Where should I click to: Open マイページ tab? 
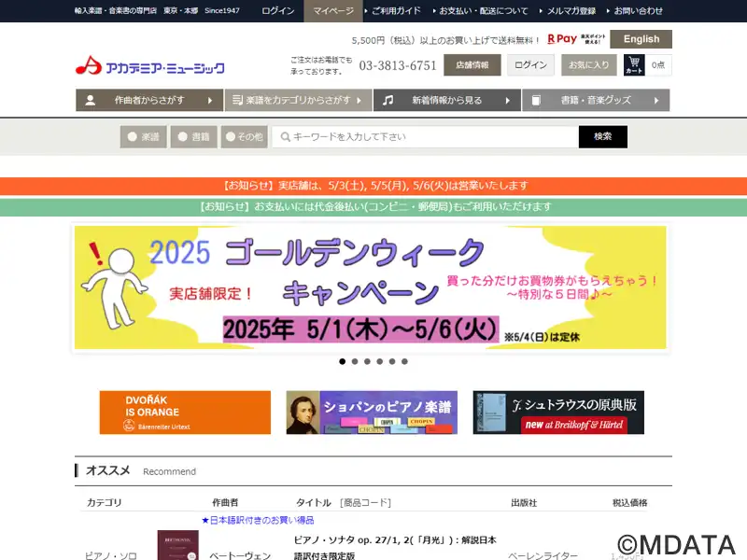point(333,11)
